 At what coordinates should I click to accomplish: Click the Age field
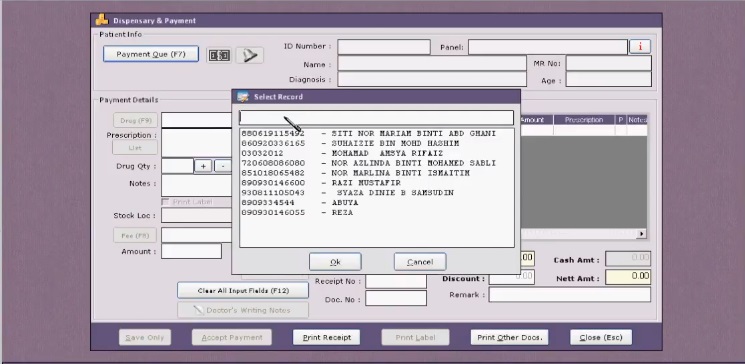(x=609, y=79)
